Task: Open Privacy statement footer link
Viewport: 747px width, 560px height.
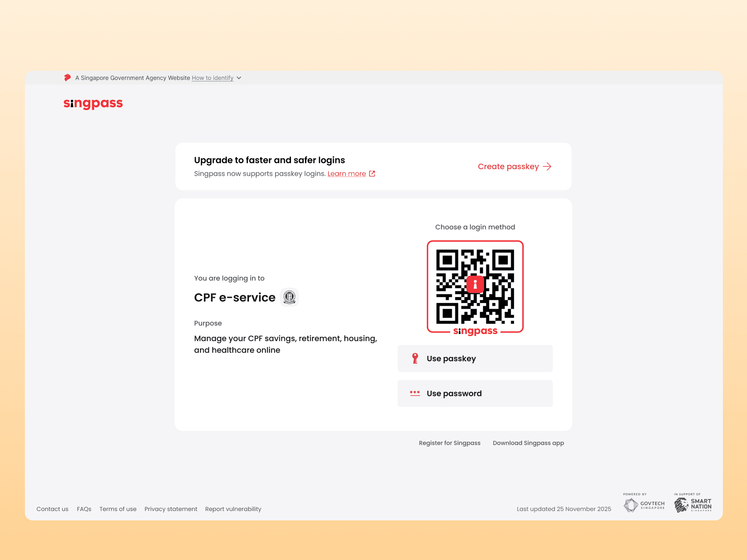Action: [x=171, y=509]
